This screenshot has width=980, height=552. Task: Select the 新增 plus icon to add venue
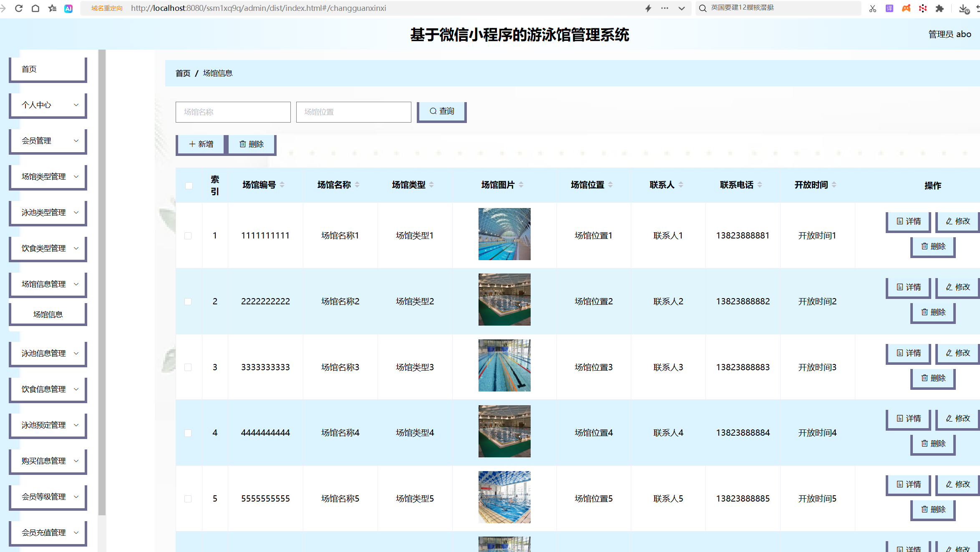click(x=192, y=144)
